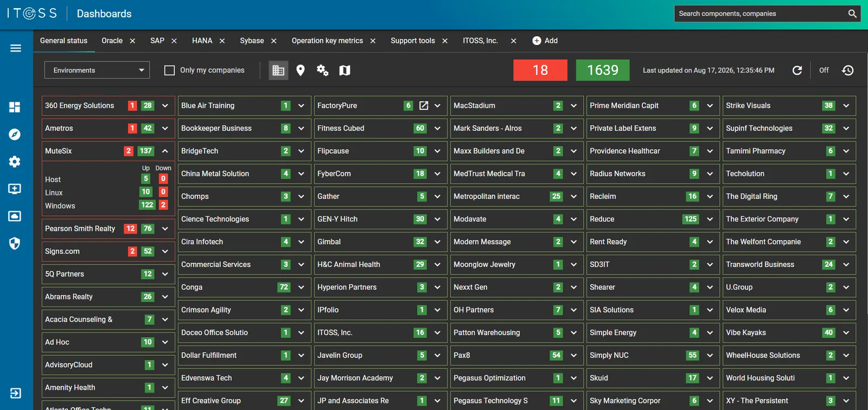
Task: Switch to the SAP tab
Action: pos(157,41)
